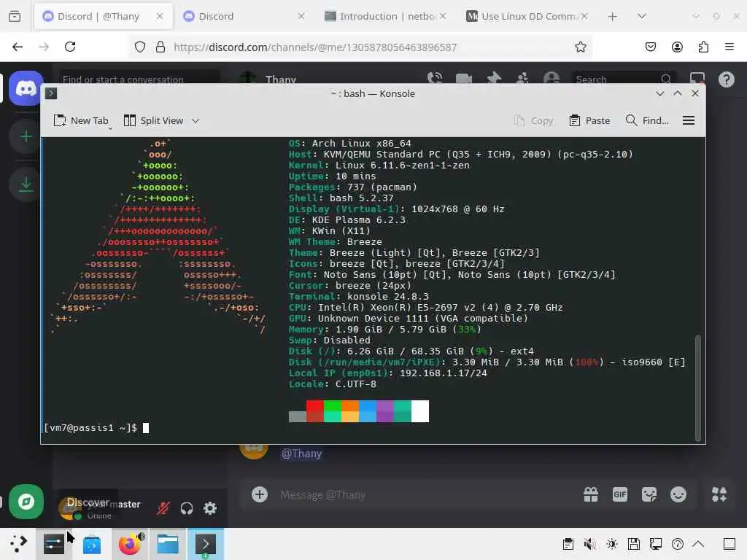The width and height of the screenshot is (747, 560).
Task: Open Discord apps launcher icon
Action: tap(719, 494)
